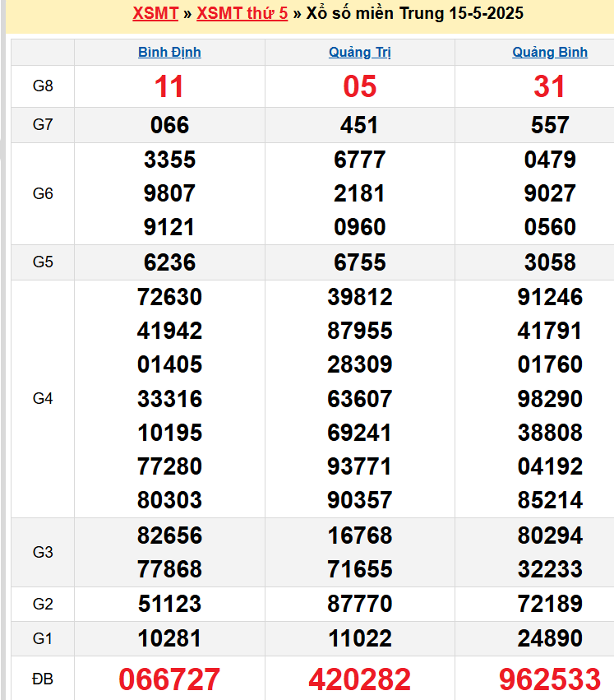The width and height of the screenshot is (614, 700).
Task: Click G4 number 77280
Action: pos(169,467)
